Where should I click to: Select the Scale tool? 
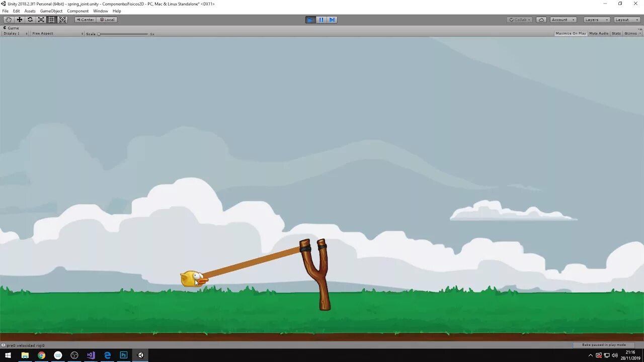[41, 20]
